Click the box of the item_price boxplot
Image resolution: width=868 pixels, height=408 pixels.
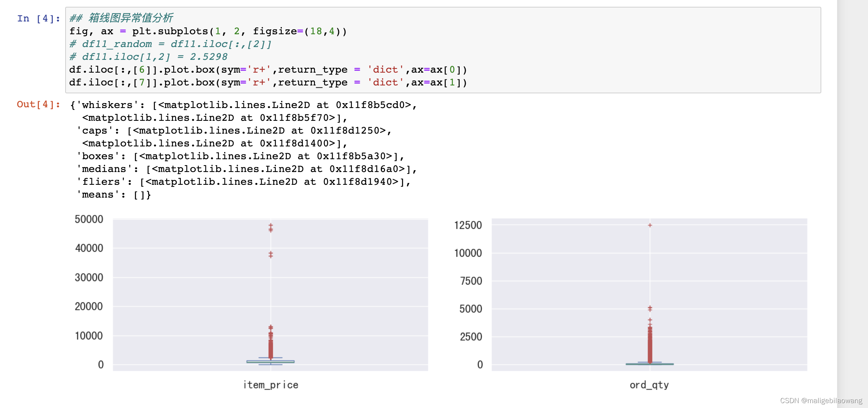click(270, 361)
